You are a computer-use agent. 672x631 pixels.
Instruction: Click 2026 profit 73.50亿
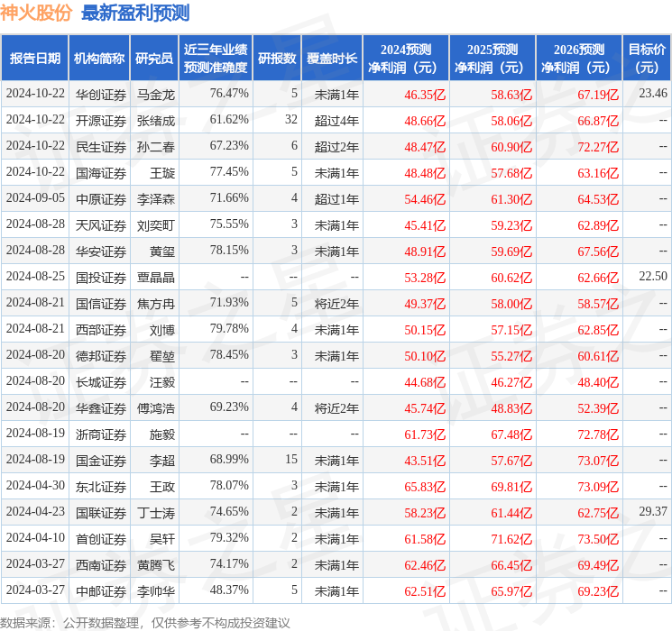point(598,538)
